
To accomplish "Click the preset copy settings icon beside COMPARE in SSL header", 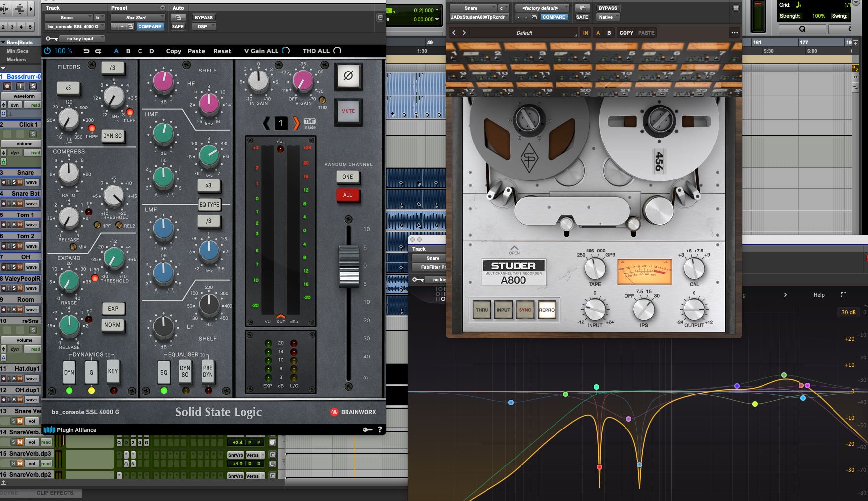I will pyautogui.click(x=130, y=27).
